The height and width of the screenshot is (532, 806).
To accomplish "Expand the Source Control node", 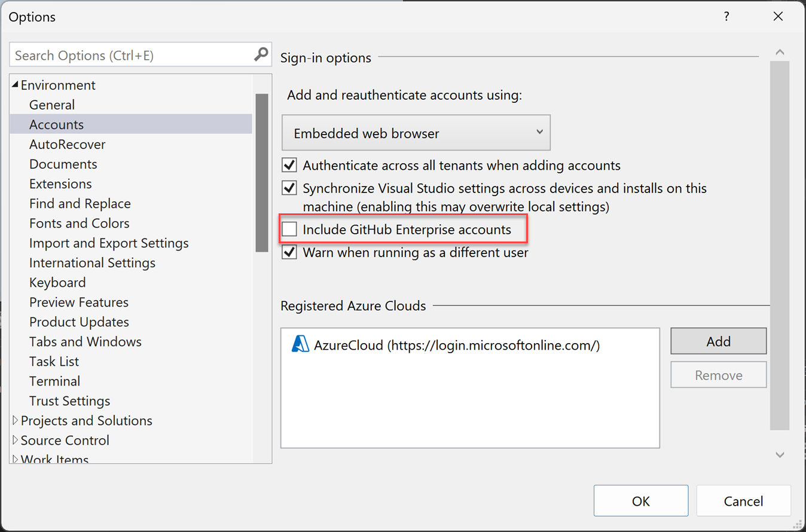I will [16, 441].
